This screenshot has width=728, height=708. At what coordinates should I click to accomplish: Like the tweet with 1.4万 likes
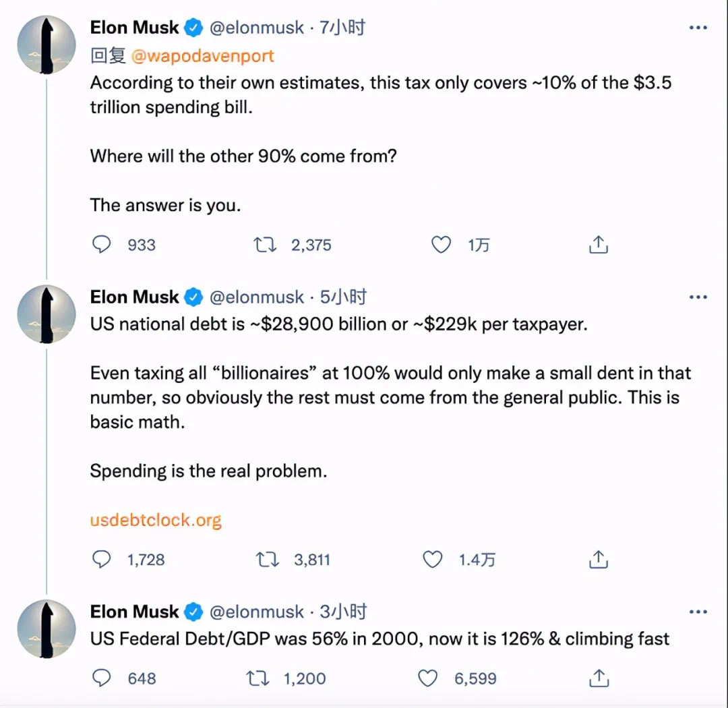[432, 559]
